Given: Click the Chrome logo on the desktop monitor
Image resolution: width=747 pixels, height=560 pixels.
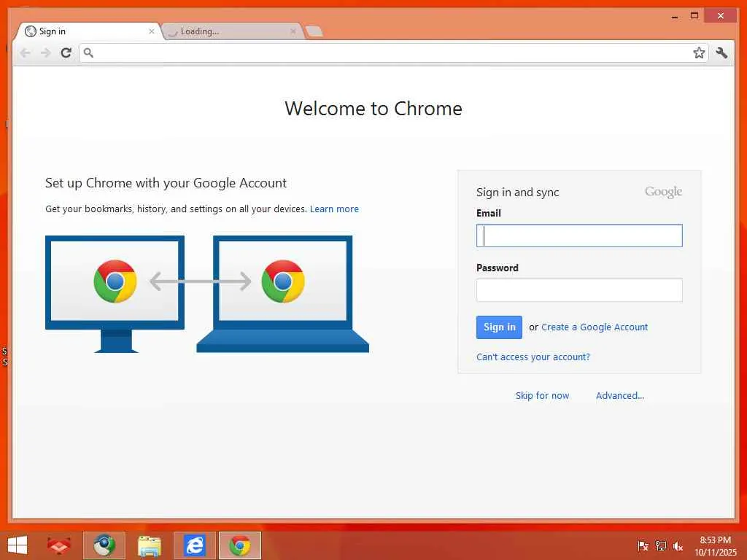Looking at the screenshot, I should point(115,281).
